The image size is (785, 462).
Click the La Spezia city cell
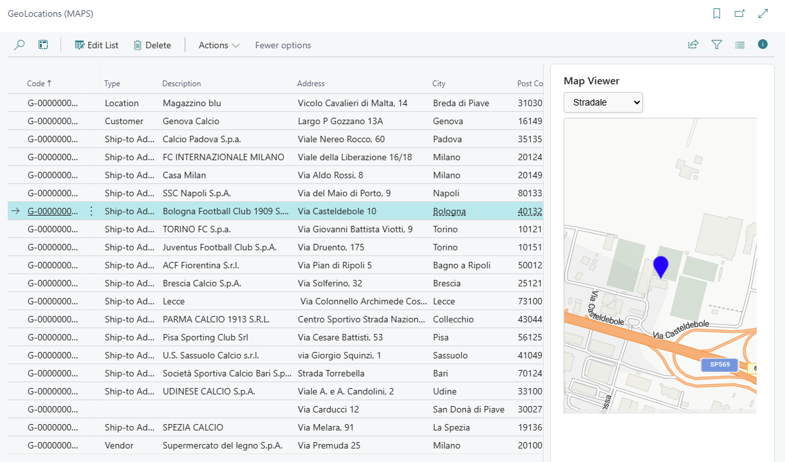[451, 427]
